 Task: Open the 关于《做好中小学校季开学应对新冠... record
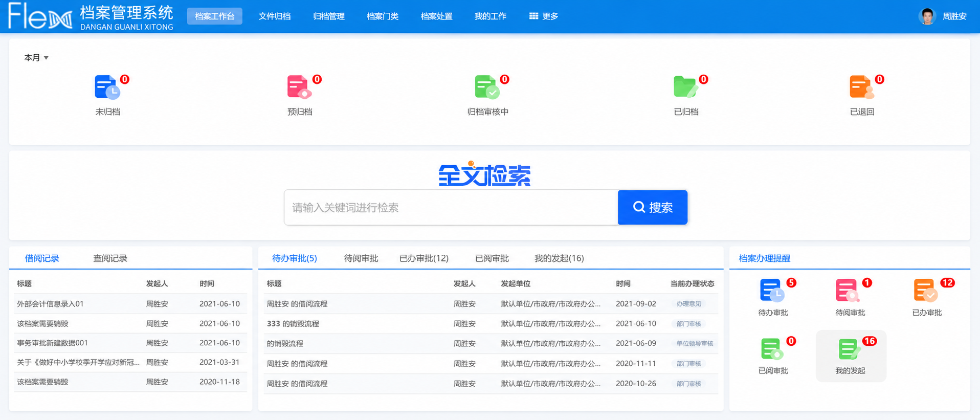tap(78, 362)
